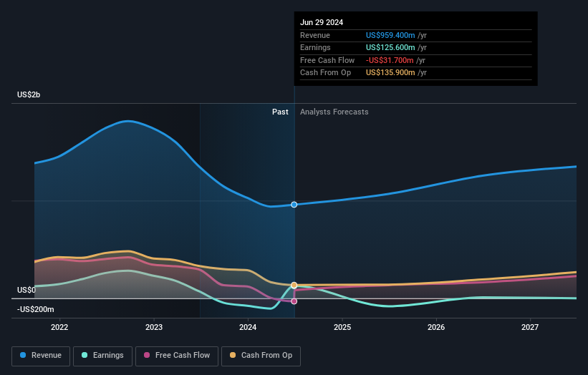Click the US$125.600m earnings value
The height and width of the screenshot is (375, 588).
coord(390,47)
